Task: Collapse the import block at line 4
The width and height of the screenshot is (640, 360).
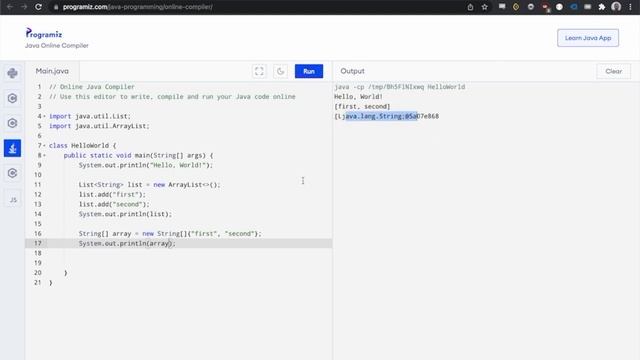Action: [44, 116]
